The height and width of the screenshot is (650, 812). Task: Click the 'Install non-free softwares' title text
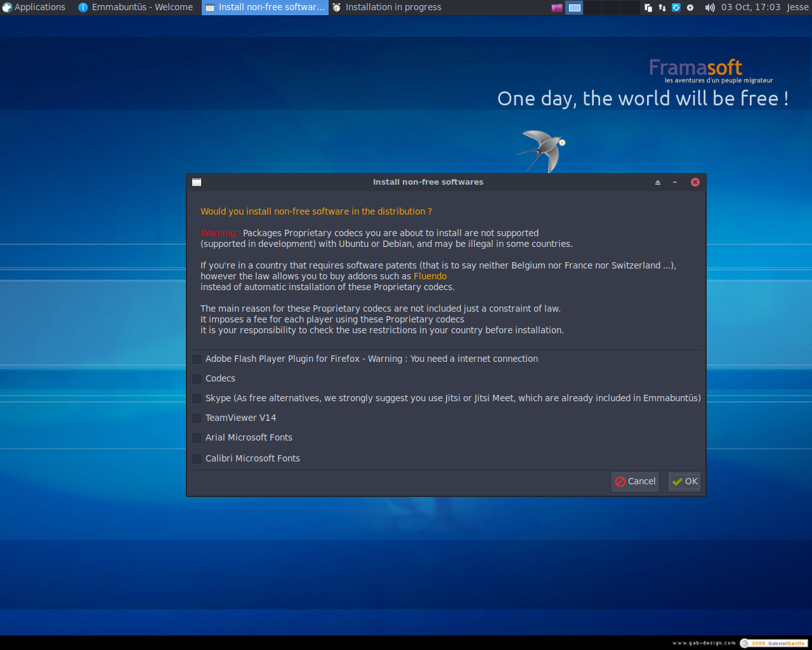[x=428, y=182]
